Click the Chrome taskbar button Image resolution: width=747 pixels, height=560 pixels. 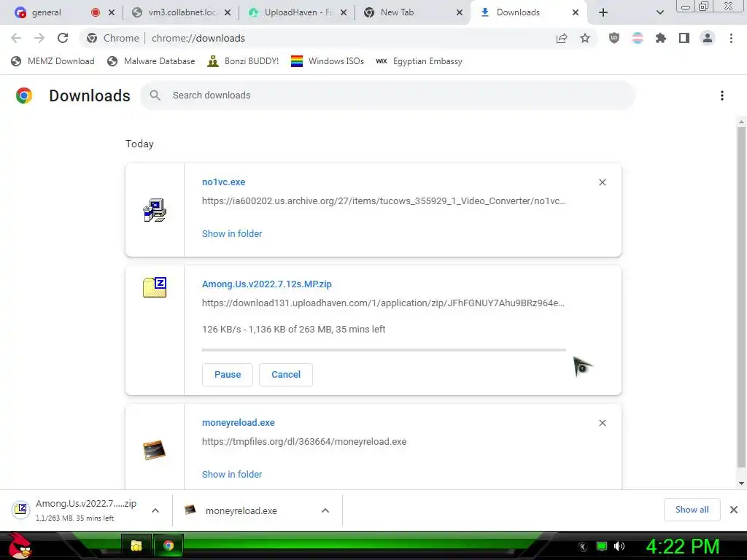[x=169, y=545]
